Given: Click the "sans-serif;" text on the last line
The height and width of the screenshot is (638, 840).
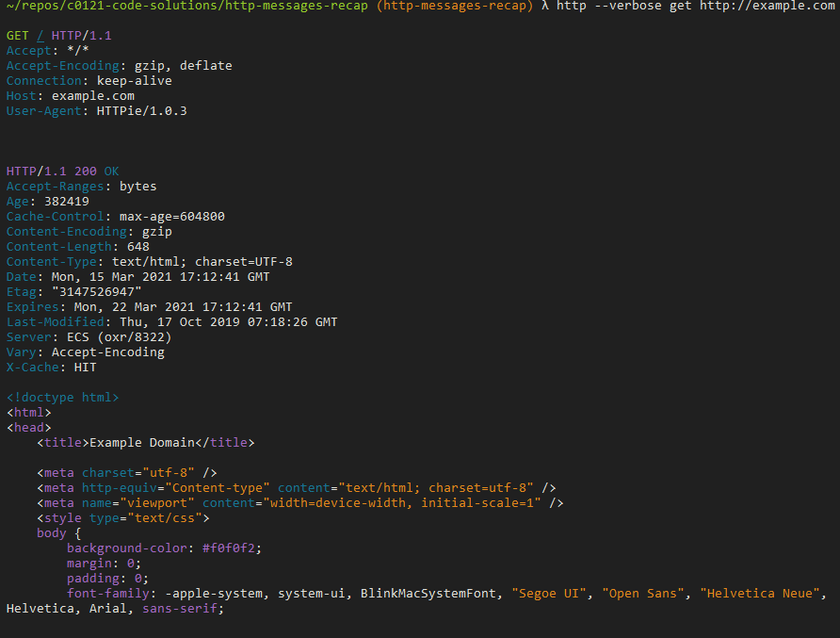Looking at the screenshot, I should (184, 609).
